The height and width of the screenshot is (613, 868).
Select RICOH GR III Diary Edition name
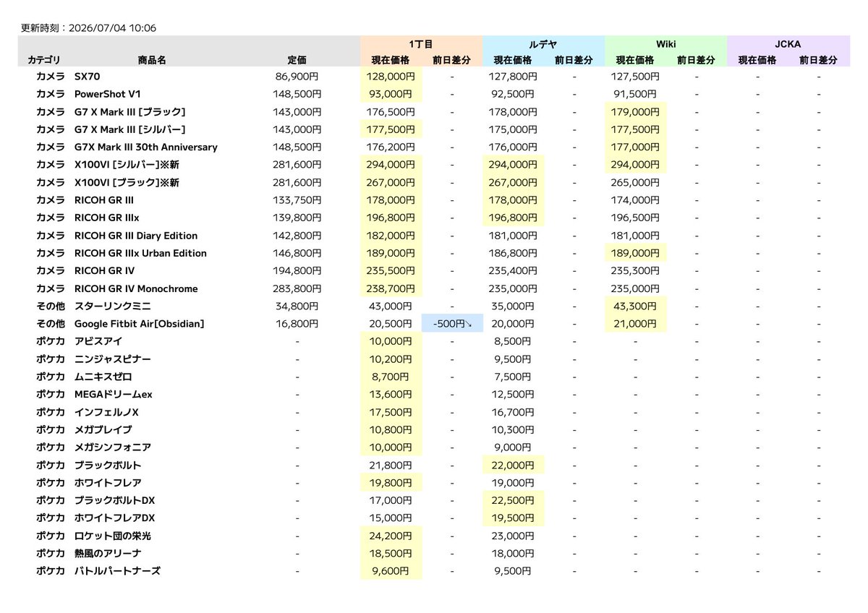[136, 236]
